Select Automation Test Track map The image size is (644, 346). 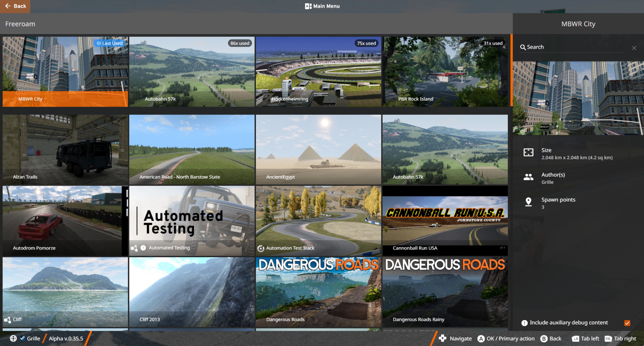(x=318, y=221)
